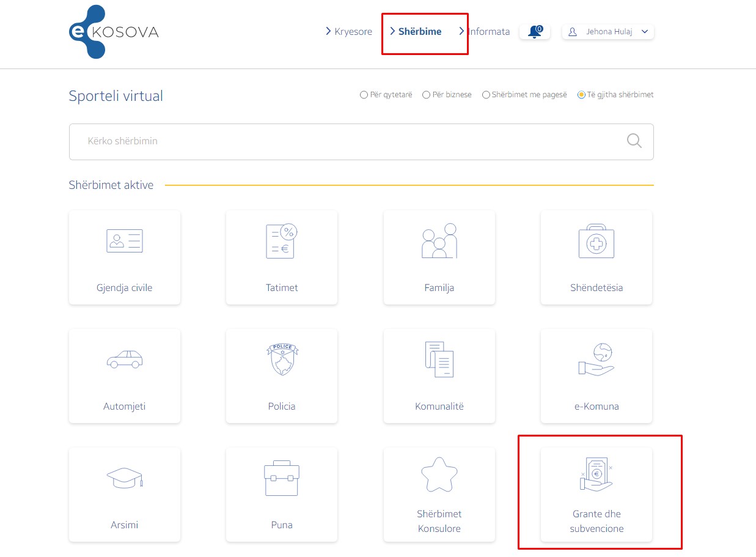Click the Grante dhe subvencione tile
756x557 pixels.
[x=596, y=494]
